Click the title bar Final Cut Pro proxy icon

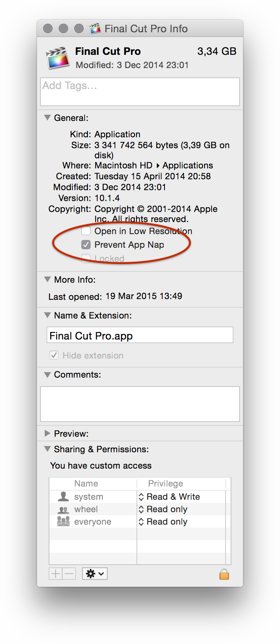click(x=95, y=28)
